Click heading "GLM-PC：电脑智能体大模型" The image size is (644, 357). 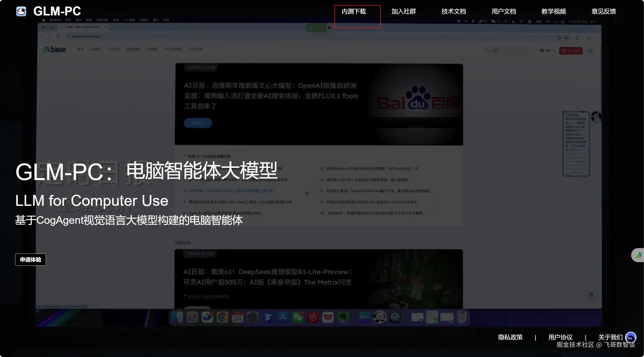[147, 171]
